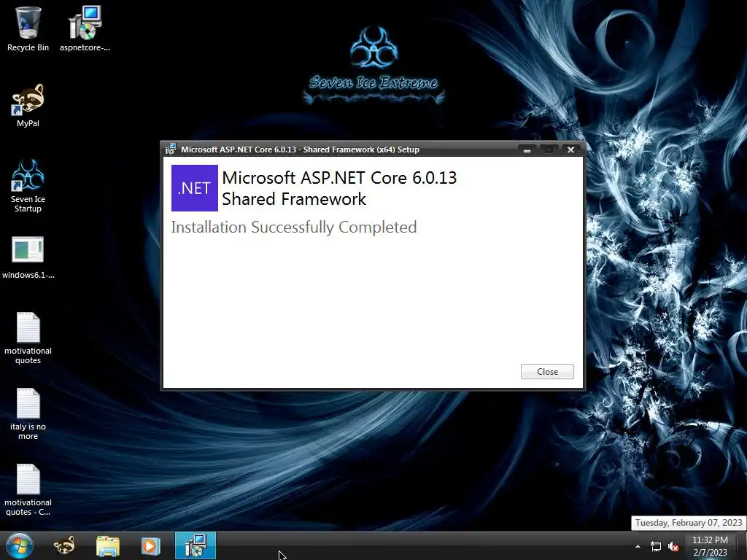This screenshot has height=560, width=747.
Task: Open the taskbar clock showing 11:32 PM
Action: [x=710, y=545]
